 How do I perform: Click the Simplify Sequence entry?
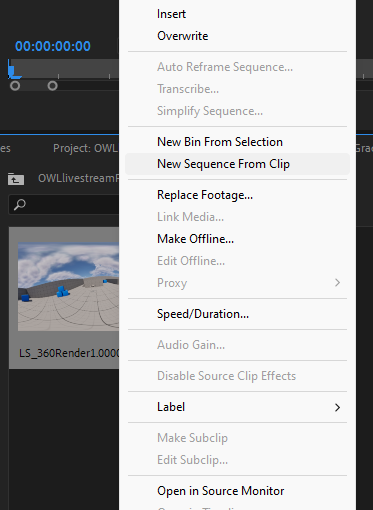[x=210, y=111]
